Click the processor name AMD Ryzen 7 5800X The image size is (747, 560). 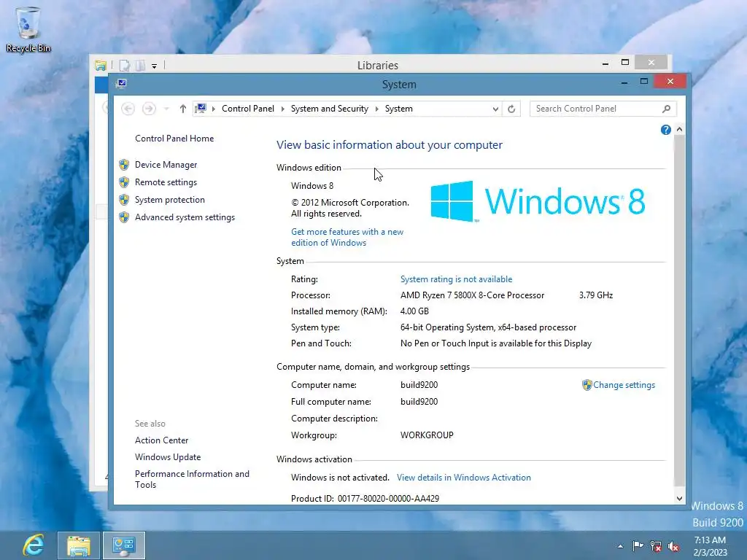[472, 295]
